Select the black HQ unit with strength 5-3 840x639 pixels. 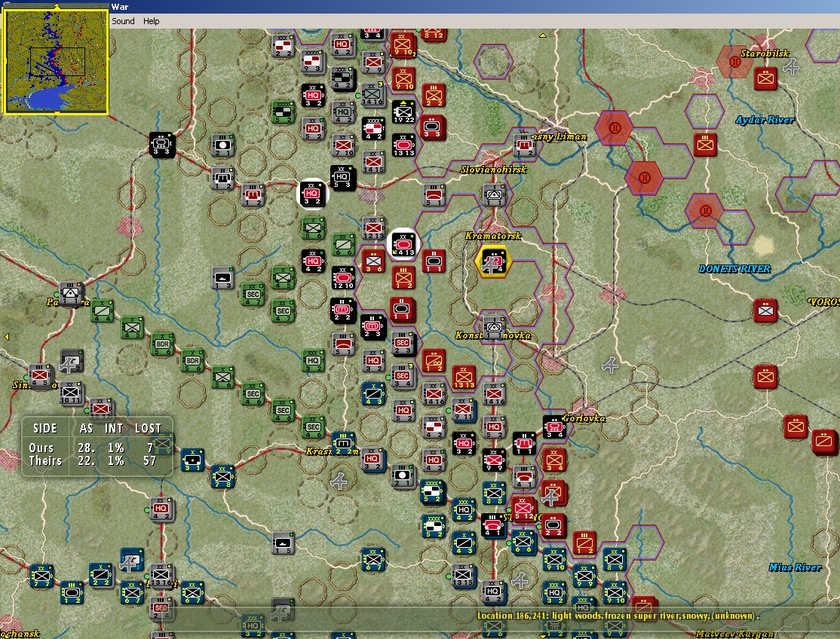[343, 179]
